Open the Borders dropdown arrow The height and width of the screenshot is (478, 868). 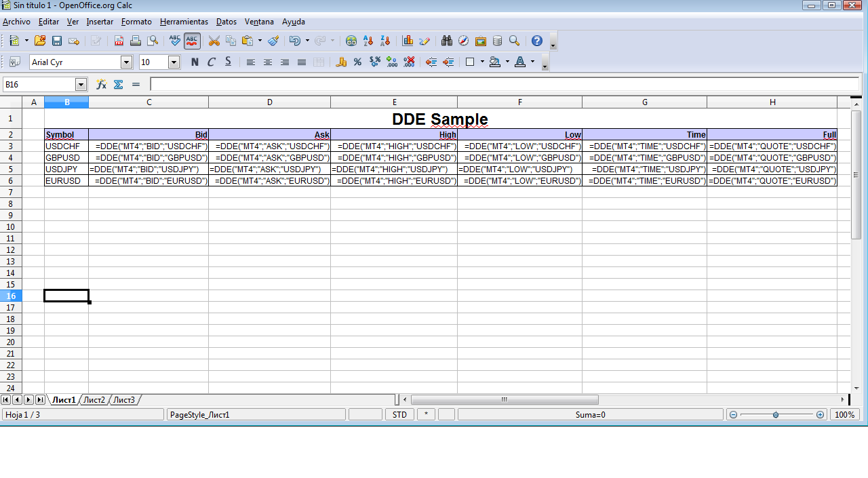[x=482, y=62]
